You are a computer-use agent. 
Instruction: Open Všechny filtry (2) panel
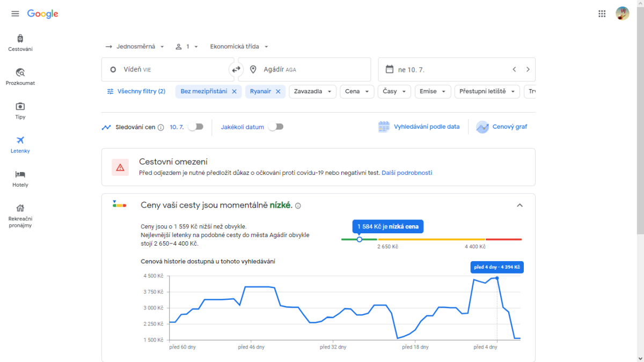click(x=136, y=92)
